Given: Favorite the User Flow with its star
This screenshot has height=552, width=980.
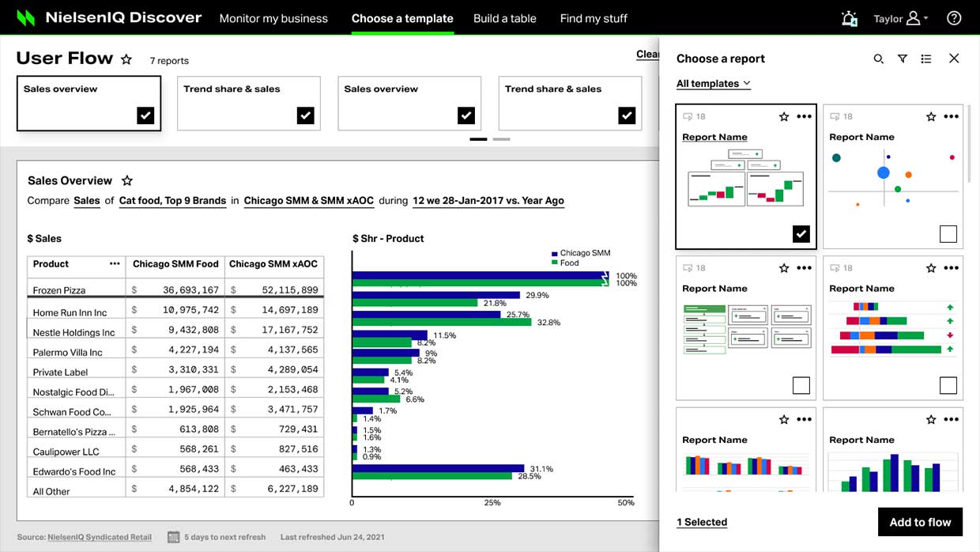Looking at the screenshot, I should (126, 59).
